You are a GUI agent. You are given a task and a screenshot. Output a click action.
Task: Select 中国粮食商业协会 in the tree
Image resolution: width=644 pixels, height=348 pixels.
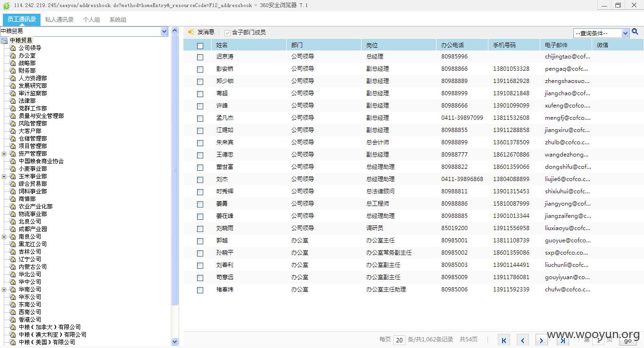click(41, 161)
